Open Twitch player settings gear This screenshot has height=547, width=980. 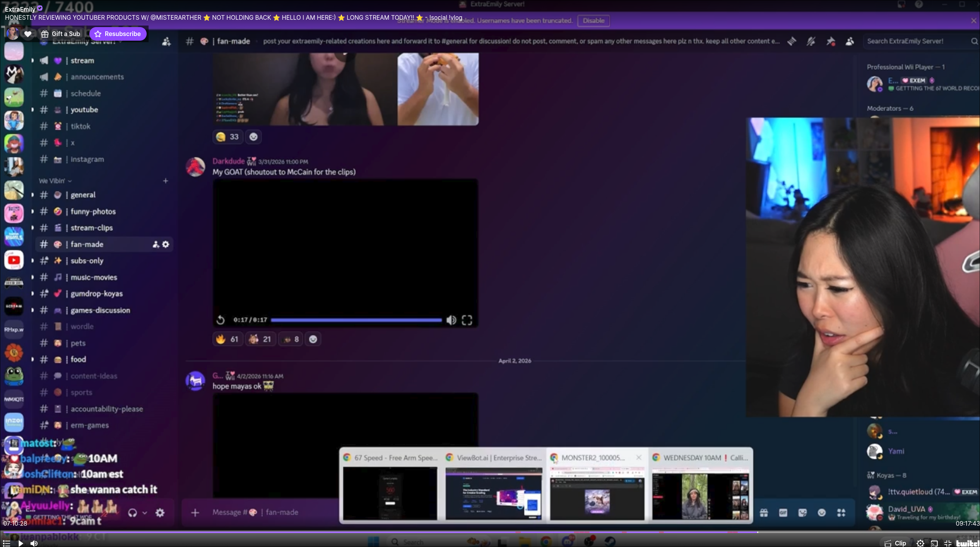pos(920,543)
